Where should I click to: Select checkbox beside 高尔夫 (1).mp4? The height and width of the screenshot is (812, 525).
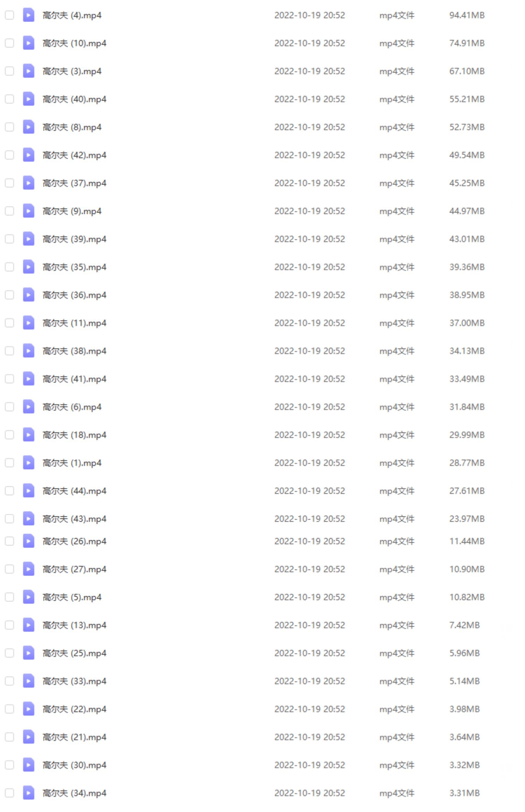pyautogui.click(x=9, y=463)
